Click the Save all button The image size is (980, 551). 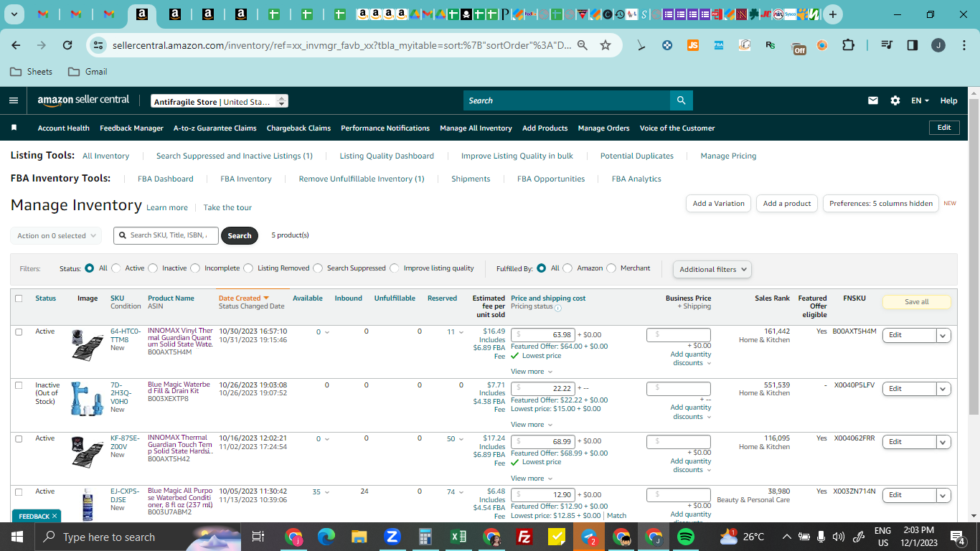pos(917,302)
